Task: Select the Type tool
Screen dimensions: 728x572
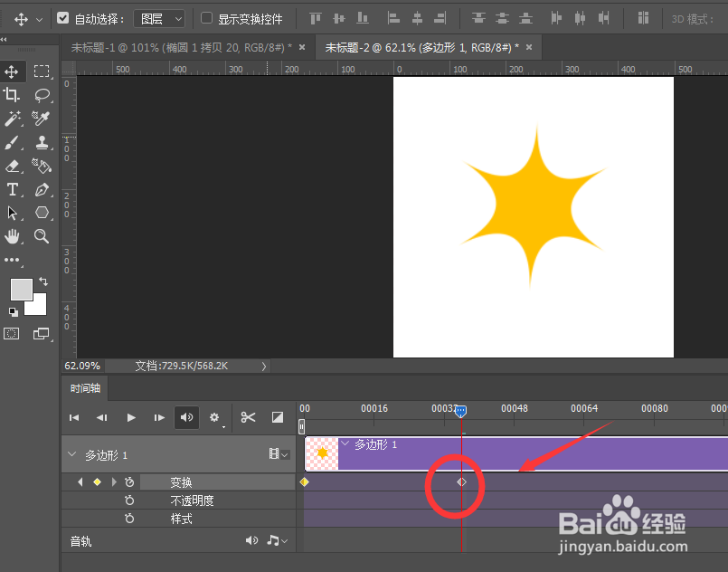Action: click(13, 189)
